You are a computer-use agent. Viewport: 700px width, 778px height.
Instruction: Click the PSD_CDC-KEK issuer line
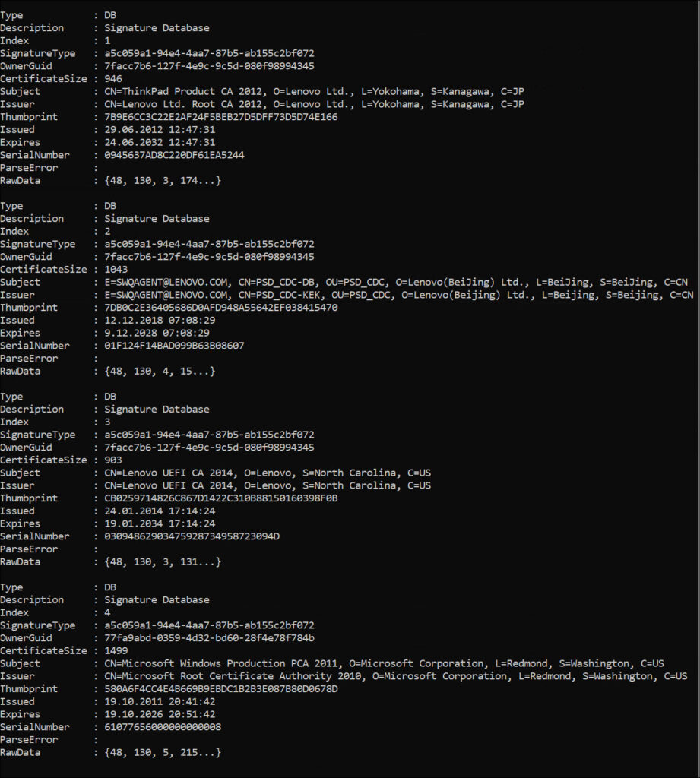click(x=398, y=295)
